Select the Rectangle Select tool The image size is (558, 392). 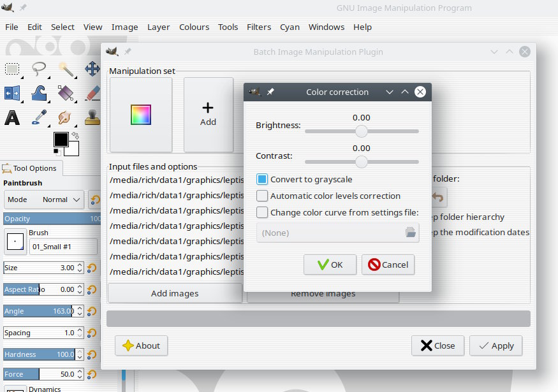coord(12,69)
